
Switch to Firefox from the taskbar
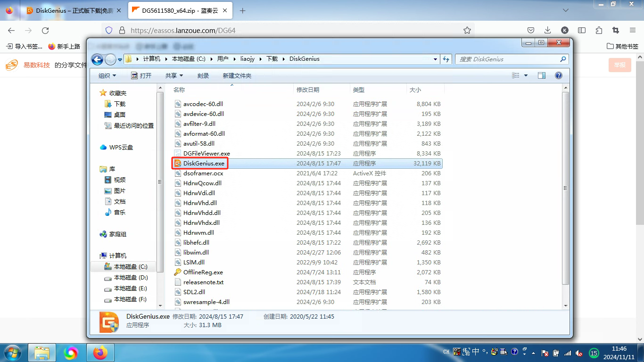click(100, 353)
